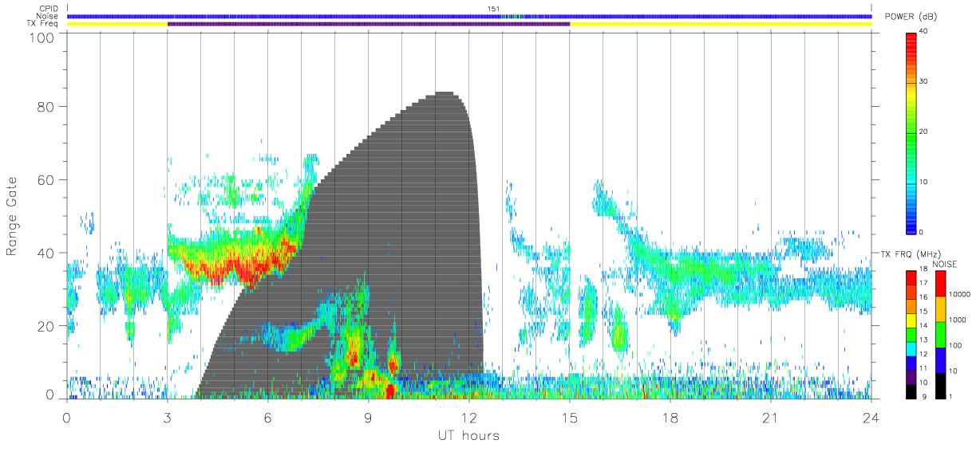Image resolution: width=980 pixels, height=452 pixels.
Task: Click the "Noise" row label at top
Action: pos(48,16)
